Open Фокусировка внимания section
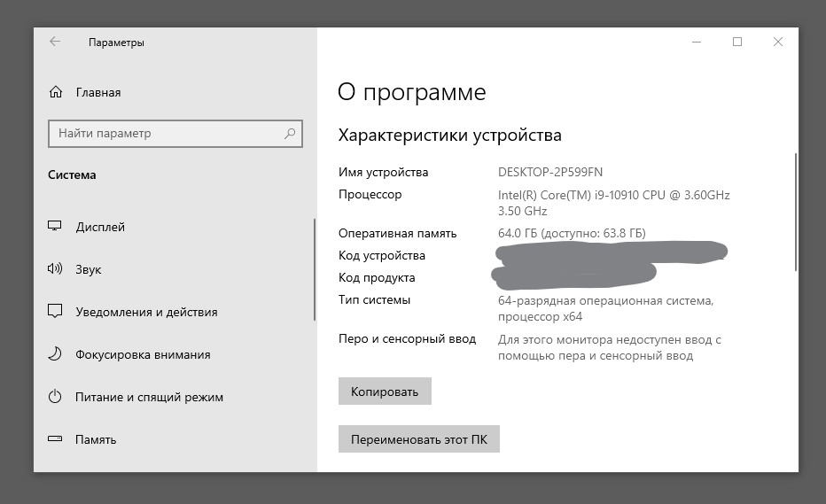This screenshot has height=504, width=826. coord(143,354)
